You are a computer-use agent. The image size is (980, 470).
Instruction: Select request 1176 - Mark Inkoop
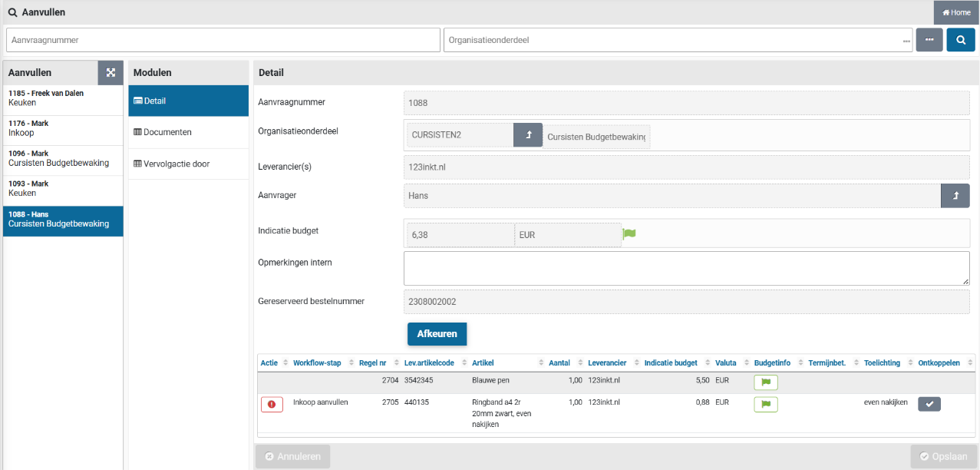coord(63,127)
